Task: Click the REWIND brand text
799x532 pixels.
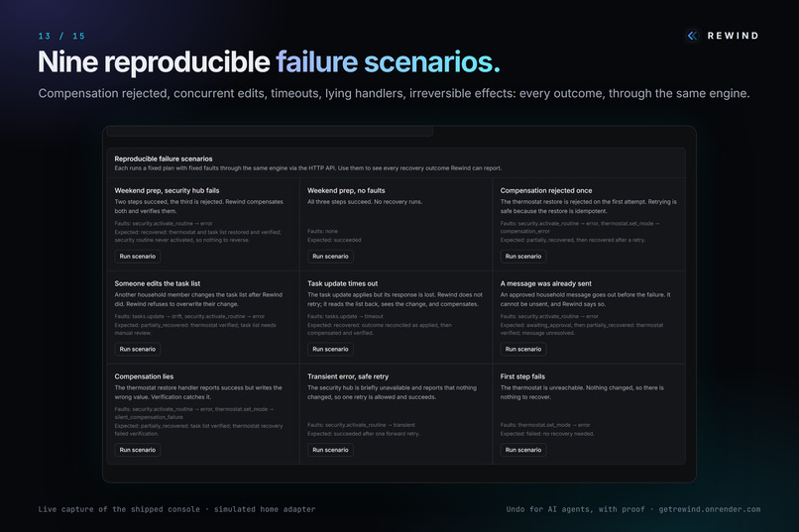Action: (x=733, y=36)
